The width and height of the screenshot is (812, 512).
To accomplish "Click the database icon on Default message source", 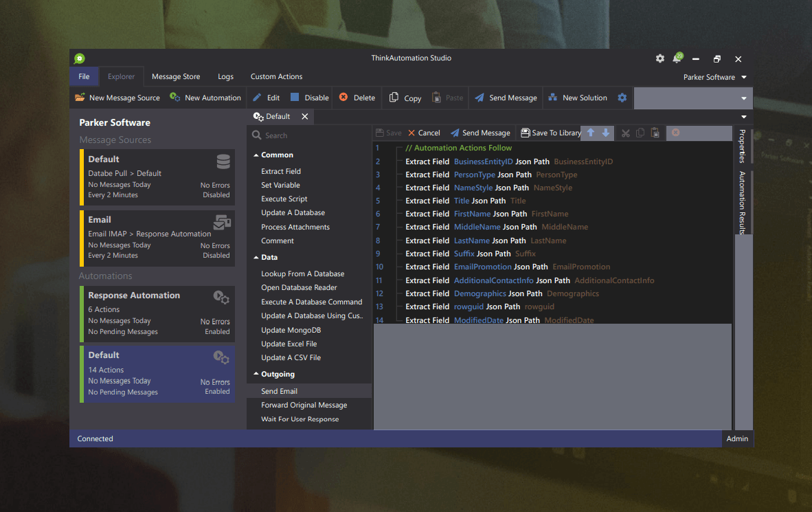I will [223, 161].
